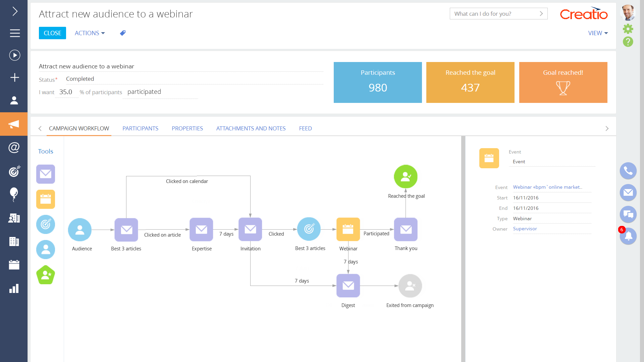Image resolution: width=644 pixels, height=362 pixels.
Task: Click the Thank you email node icon
Action: [x=406, y=229]
